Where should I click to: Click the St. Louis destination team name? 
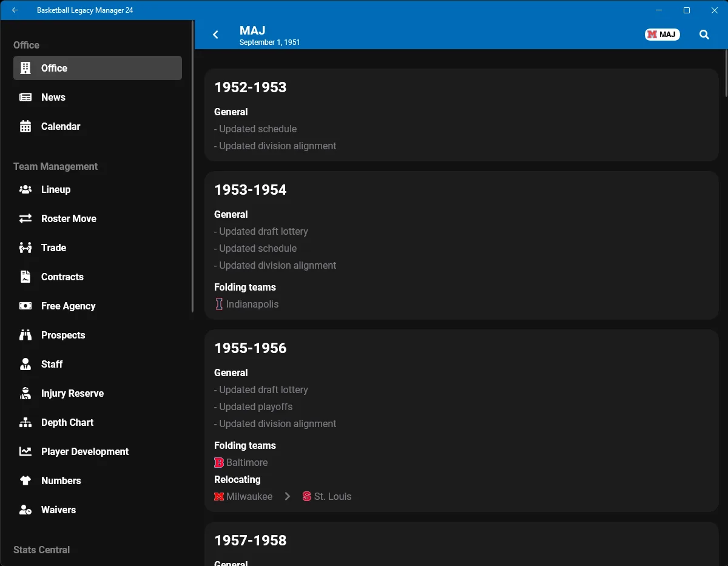332,496
